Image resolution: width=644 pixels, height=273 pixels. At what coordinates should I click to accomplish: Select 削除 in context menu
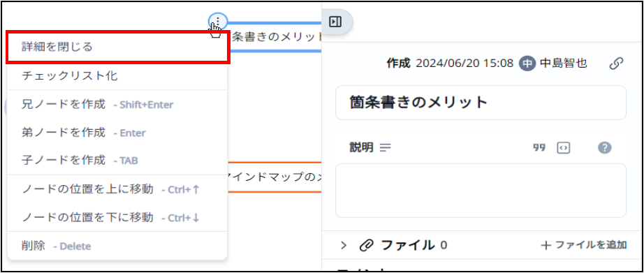(117, 246)
